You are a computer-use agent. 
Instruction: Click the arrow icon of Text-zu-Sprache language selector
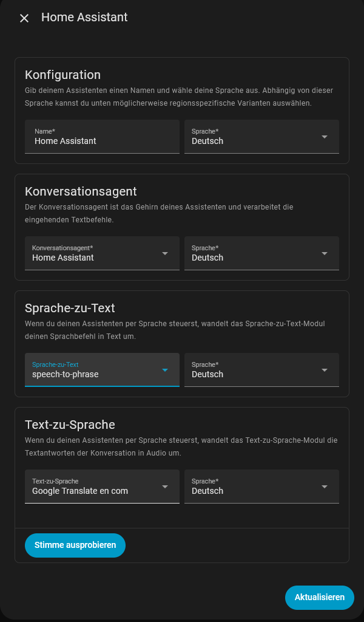pyautogui.click(x=325, y=487)
